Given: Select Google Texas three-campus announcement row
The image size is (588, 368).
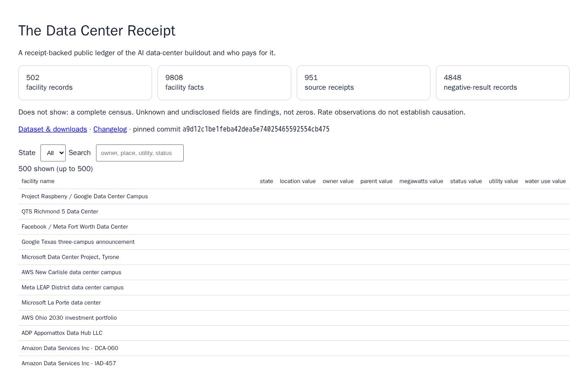Looking at the screenshot, I should 294,242.
